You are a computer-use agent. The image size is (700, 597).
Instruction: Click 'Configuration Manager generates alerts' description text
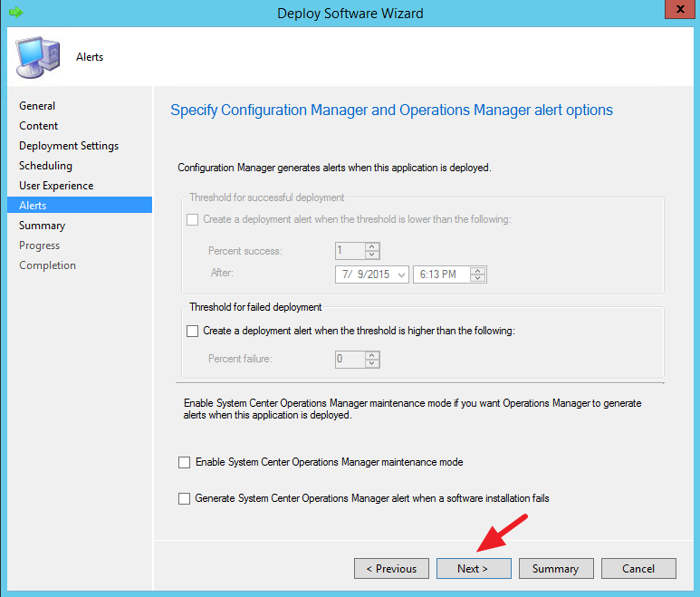(x=334, y=168)
